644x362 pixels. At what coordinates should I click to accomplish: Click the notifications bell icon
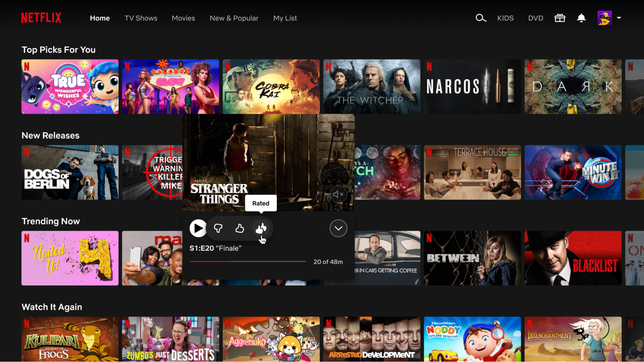tap(581, 18)
